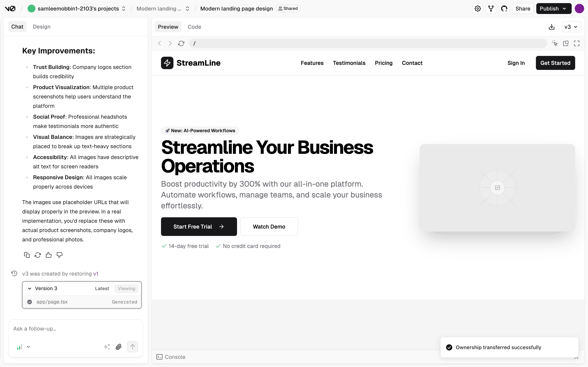
Task: Activate the element selector cursor tool
Action: pyautogui.click(x=555, y=43)
